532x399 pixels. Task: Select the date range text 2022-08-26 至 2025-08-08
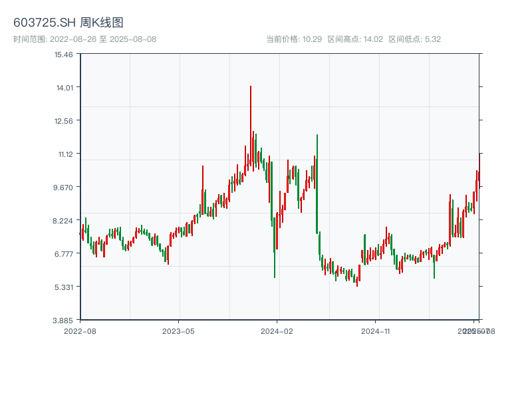pyautogui.click(x=103, y=39)
